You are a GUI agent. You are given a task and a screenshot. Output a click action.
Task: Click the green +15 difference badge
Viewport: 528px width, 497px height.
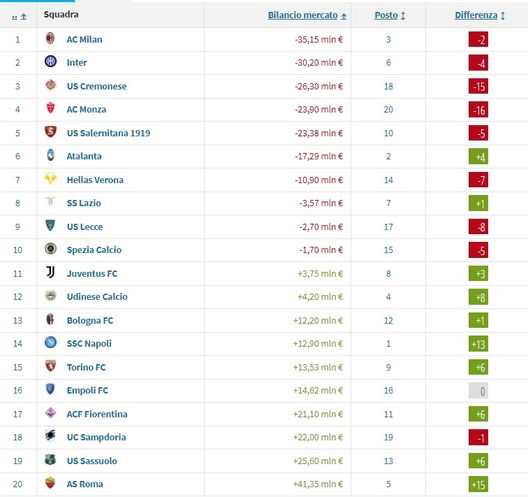[x=478, y=484]
